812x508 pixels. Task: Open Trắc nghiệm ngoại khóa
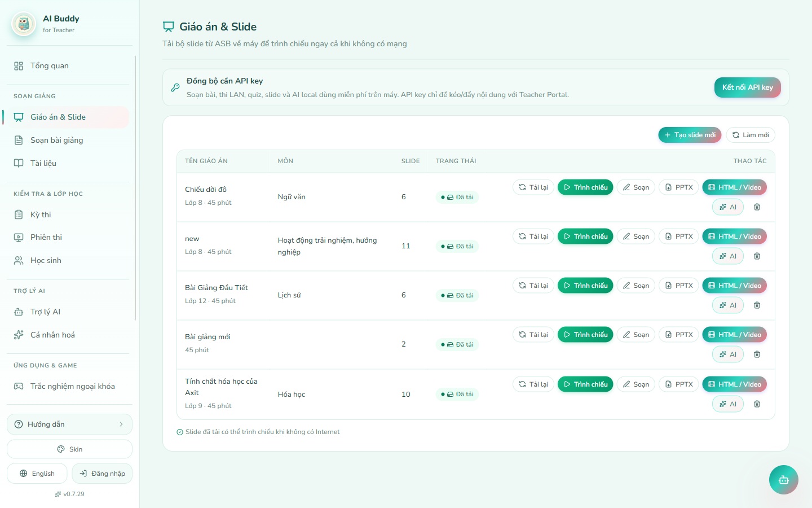[68, 387]
